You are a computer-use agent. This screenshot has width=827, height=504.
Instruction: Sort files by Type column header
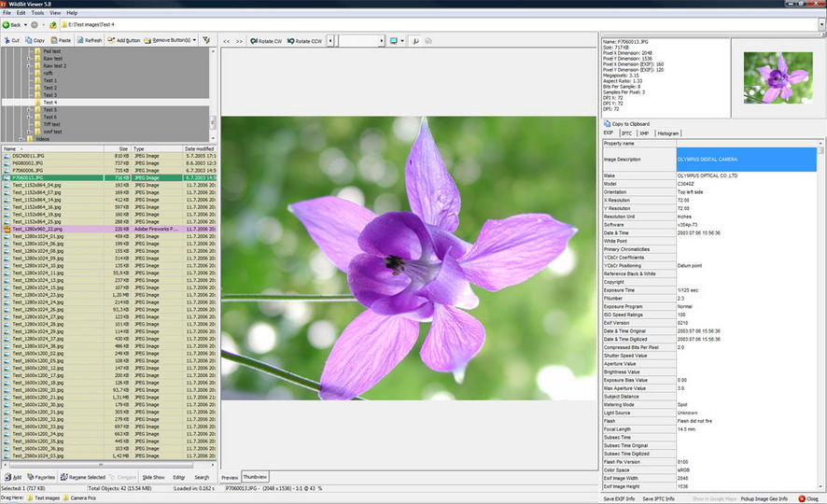(x=157, y=149)
